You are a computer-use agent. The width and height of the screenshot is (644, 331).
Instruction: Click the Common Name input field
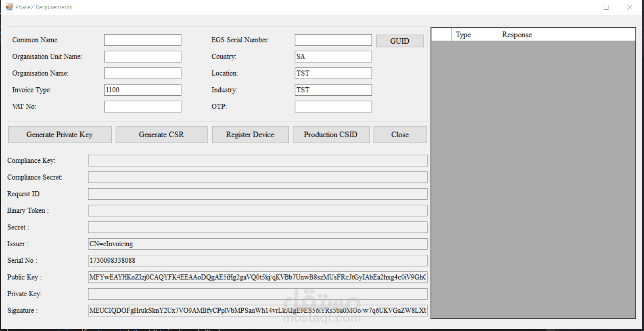point(142,40)
